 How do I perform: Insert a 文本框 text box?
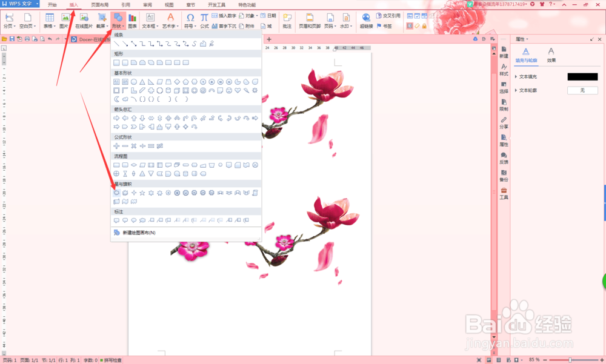coord(148,23)
